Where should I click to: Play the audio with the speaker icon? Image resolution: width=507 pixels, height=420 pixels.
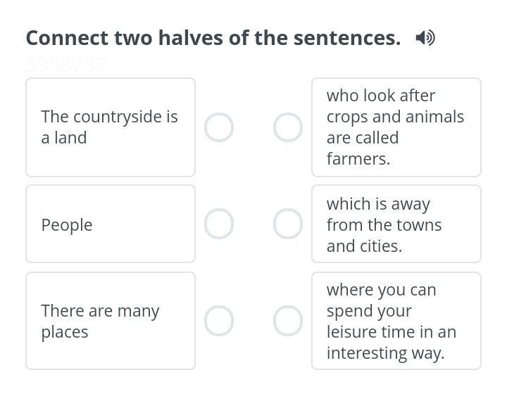(425, 38)
